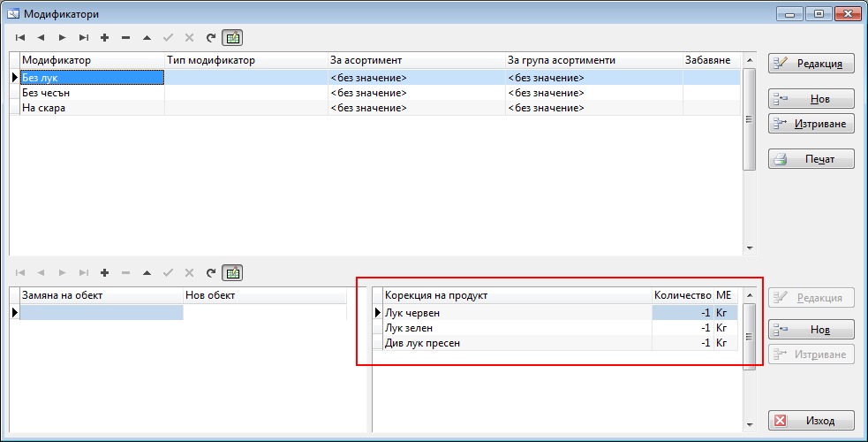
Task: Toggle grid edit mode in lower toolbar
Action: tap(232, 273)
